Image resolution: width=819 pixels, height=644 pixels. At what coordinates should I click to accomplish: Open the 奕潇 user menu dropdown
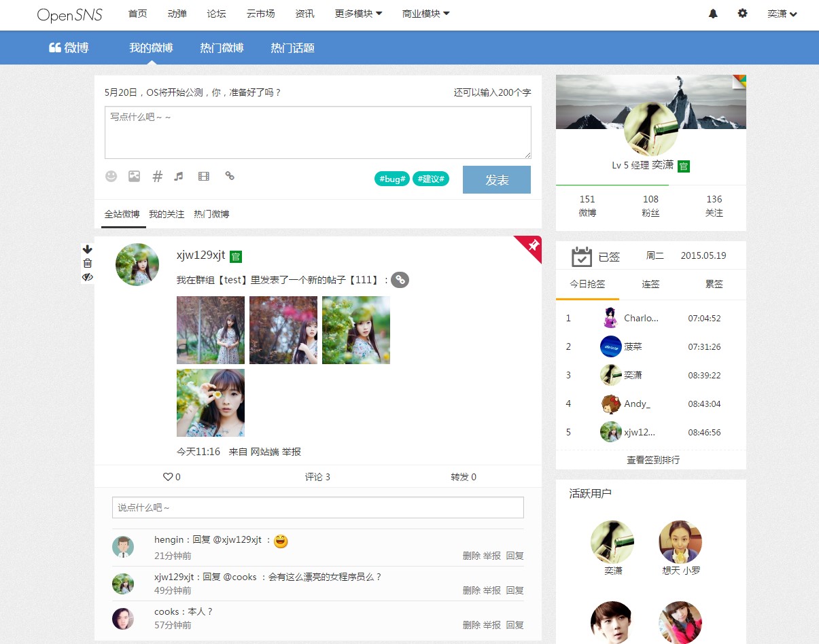pyautogui.click(x=782, y=14)
